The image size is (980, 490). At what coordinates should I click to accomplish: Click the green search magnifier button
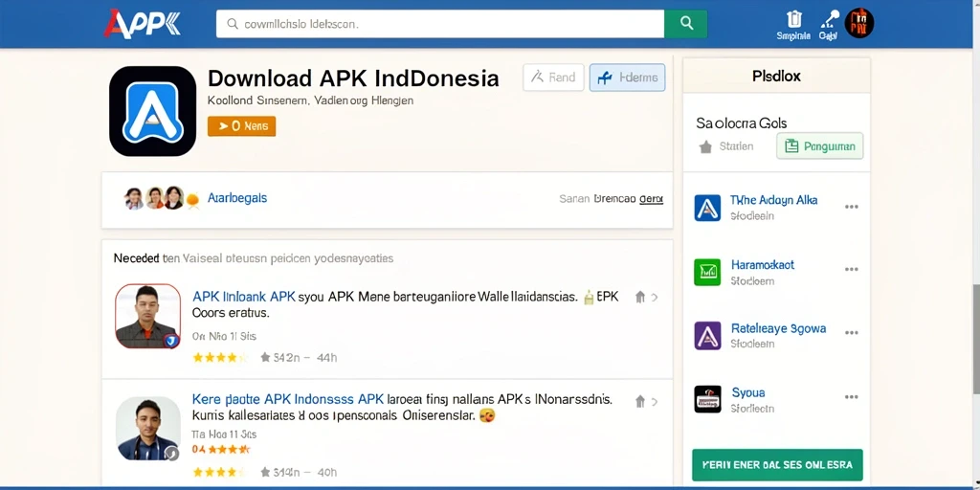tap(685, 24)
